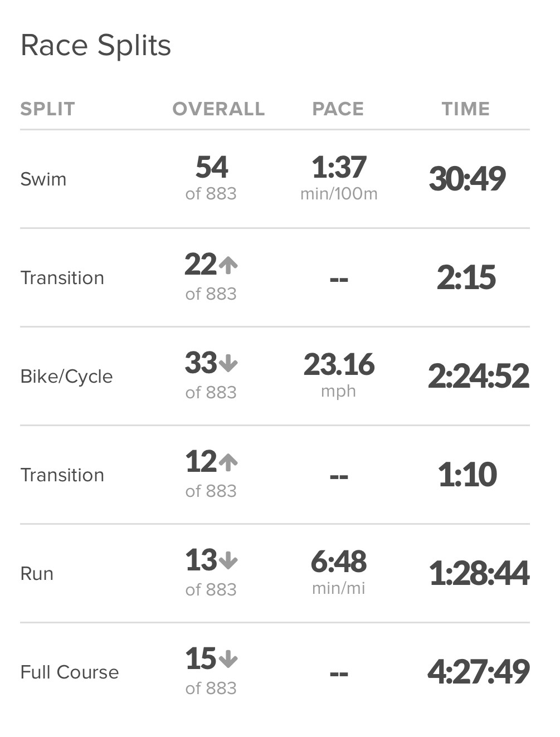Open the Swim split row label
The height and width of the screenshot is (737, 560).
pyautogui.click(x=43, y=179)
